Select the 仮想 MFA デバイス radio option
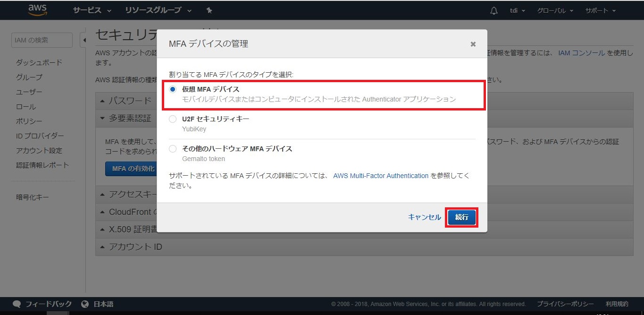 [x=173, y=89]
